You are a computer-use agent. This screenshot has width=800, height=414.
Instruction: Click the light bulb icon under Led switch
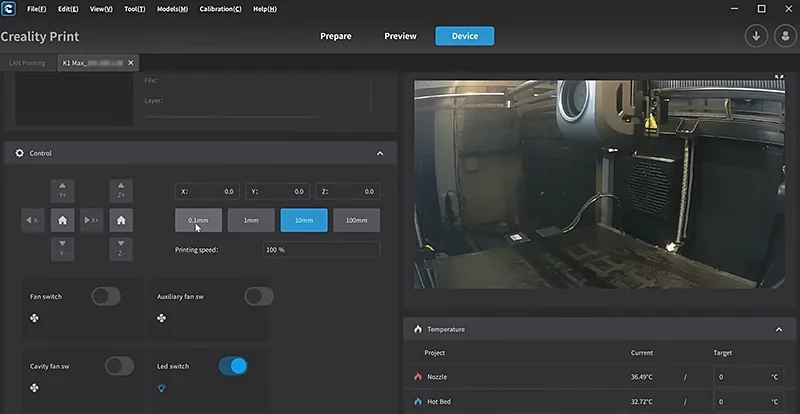point(161,388)
